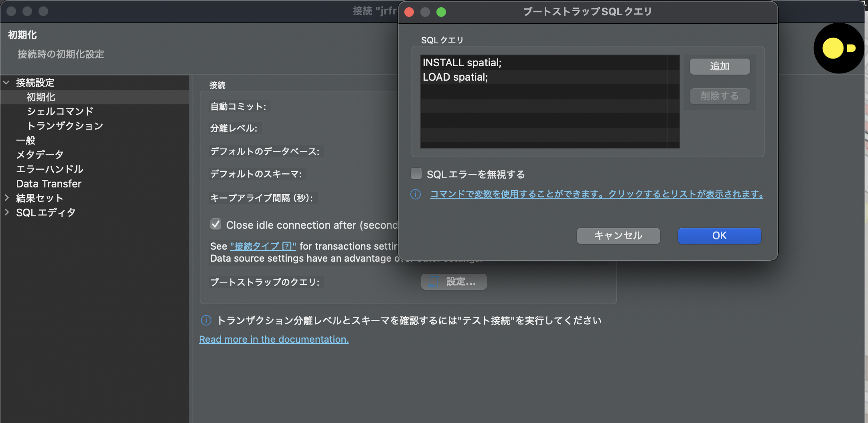Follow the 接続タイプ hyperlink
The image size is (868, 423).
pyautogui.click(x=263, y=246)
